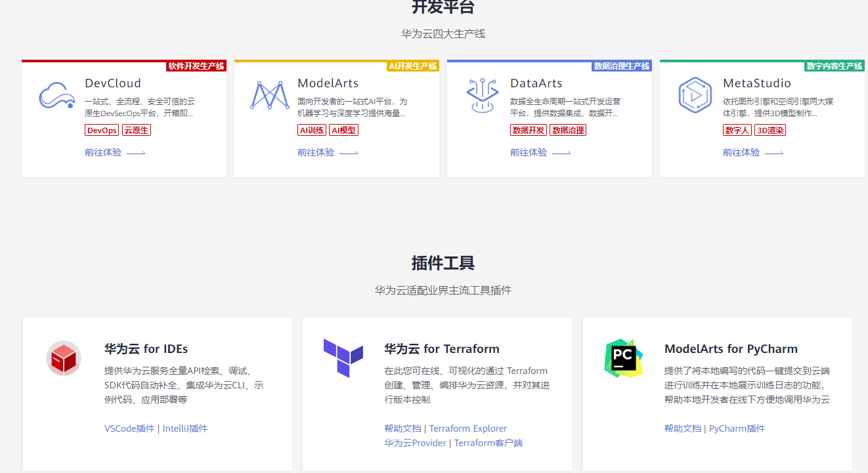Click the 数据开发 tag on DataArts
Screen dimensions: 868x473
pyautogui.click(x=529, y=130)
